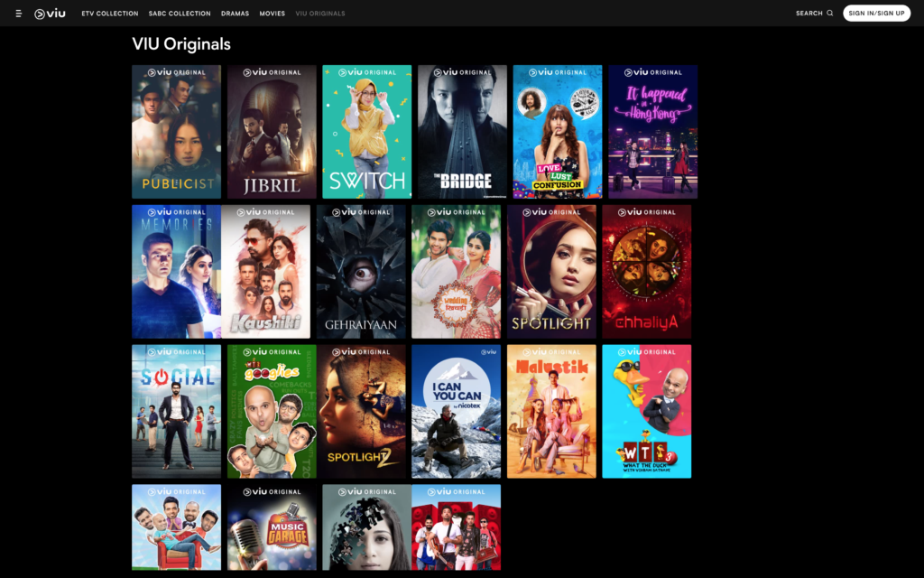Open the Movies navigation item

pos(272,14)
